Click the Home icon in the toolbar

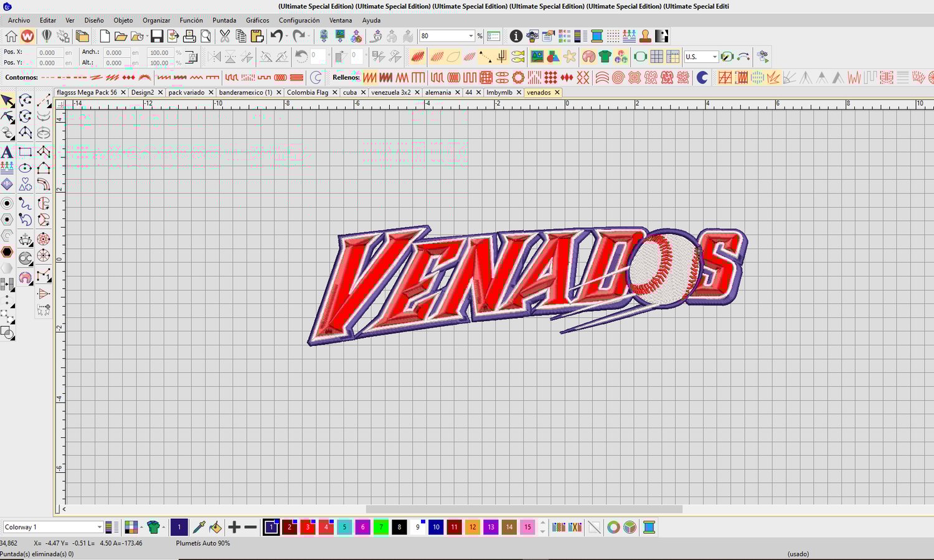[11, 36]
